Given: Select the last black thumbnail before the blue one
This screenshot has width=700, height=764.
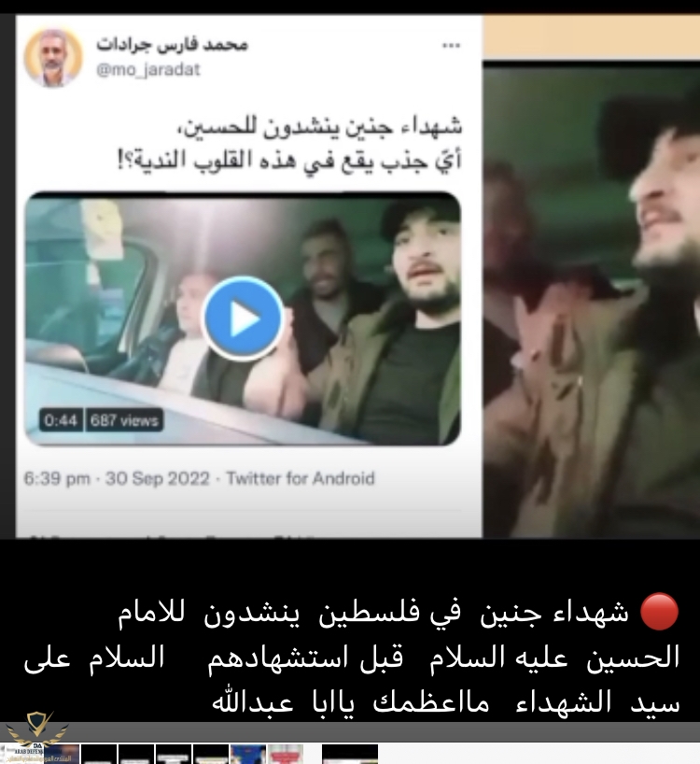Looking at the screenshot, I should click(x=211, y=754).
